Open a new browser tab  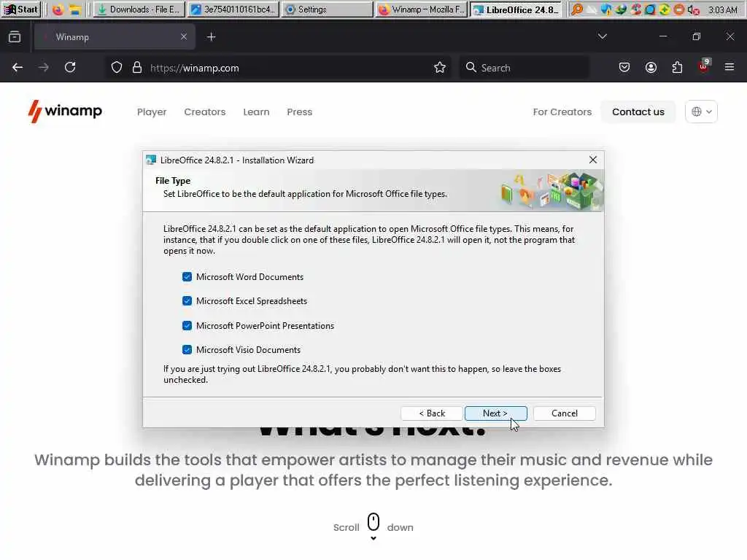(212, 36)
